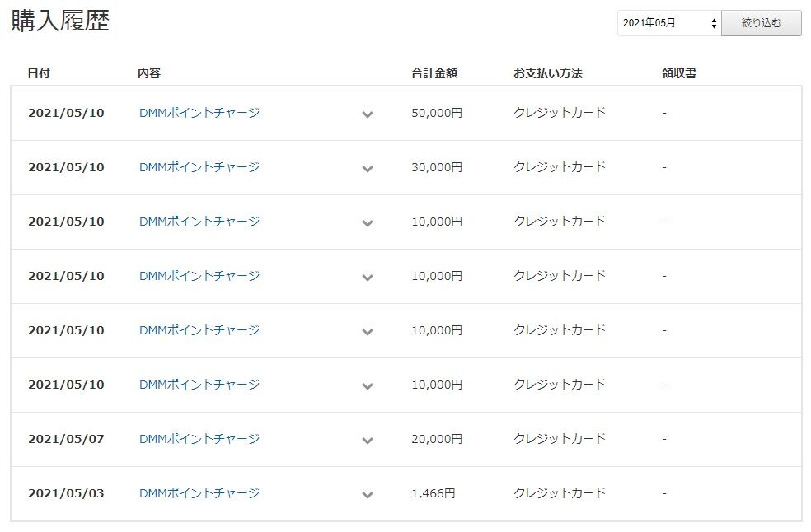Click the 合計金額 column header

point(434,73)
